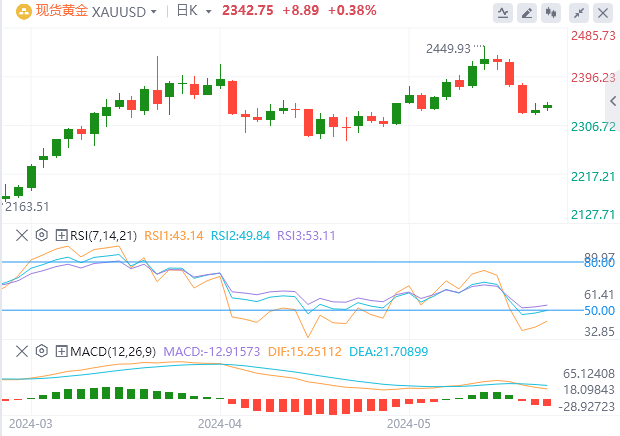Expand the MACD panel with plus icon
Screen dimensions: 620x436
click(62, 351)
